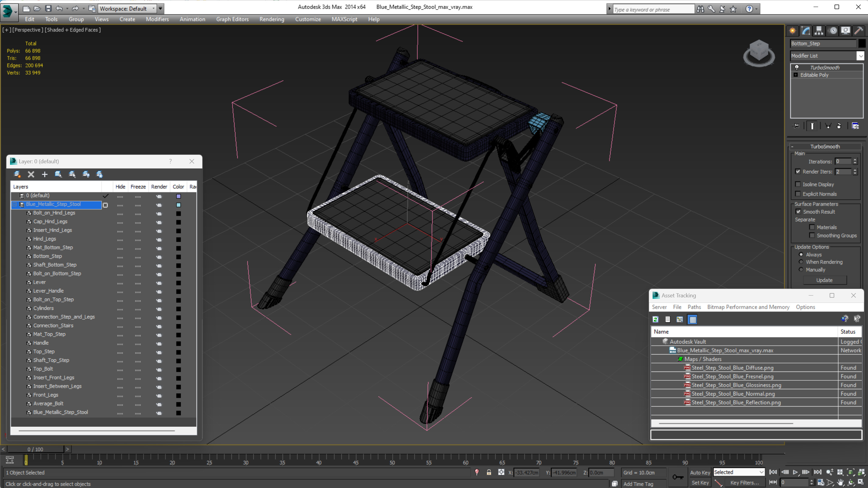Click the binoculars search icon
868x488 pixels.
pos(700,9)
